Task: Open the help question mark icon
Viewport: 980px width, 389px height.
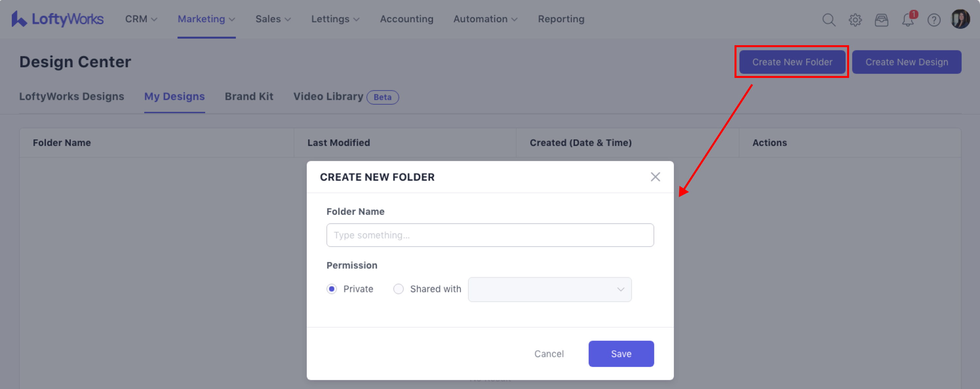Action: (x=934, y=20)
